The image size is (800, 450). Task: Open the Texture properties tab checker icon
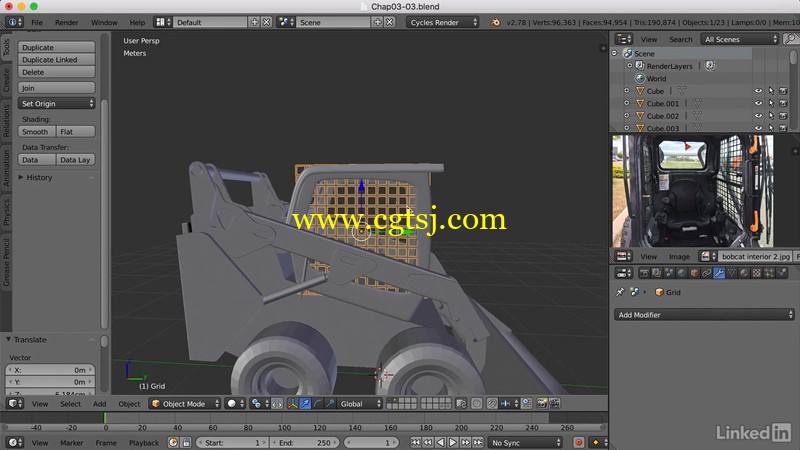coord(757,273)
